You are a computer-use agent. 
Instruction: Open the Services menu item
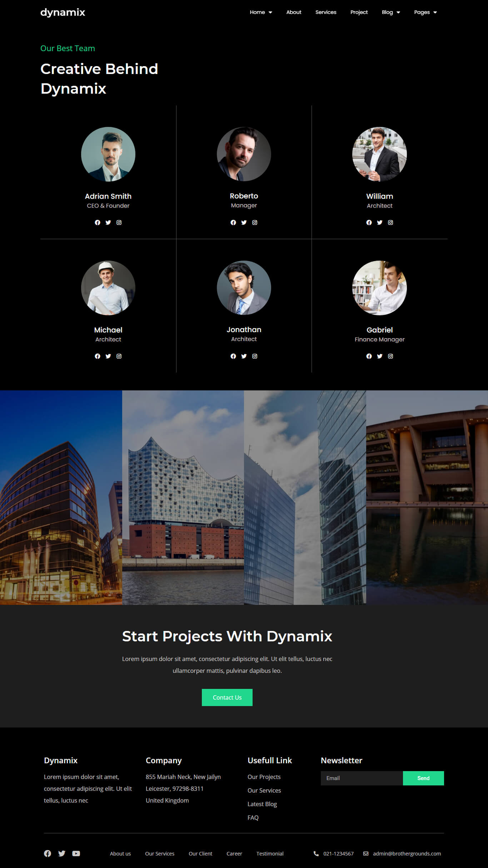[x=326, y=12]
